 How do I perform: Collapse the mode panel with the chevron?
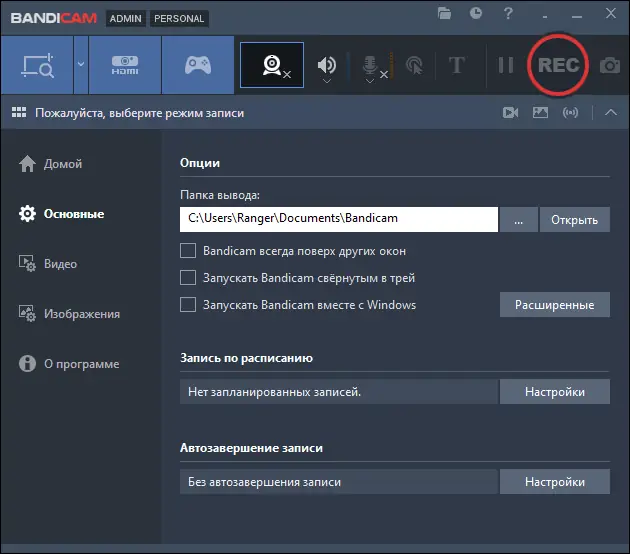click(x=611, y=112)
